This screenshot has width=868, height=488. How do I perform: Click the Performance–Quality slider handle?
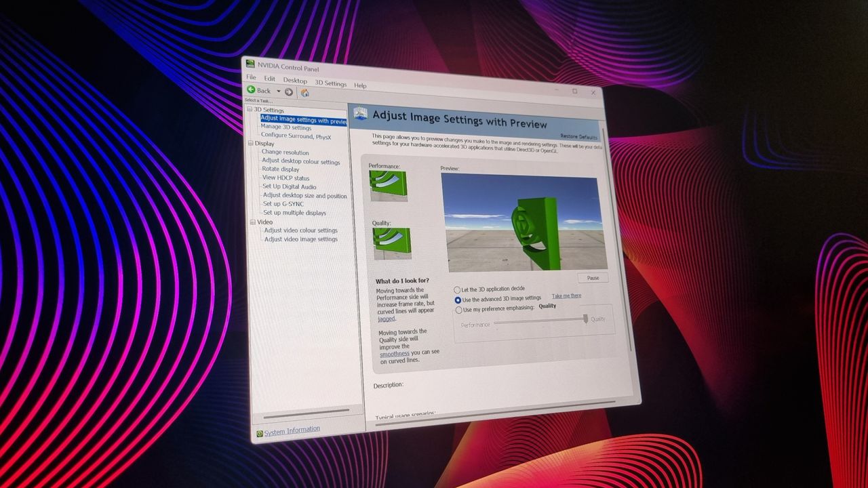pyautogui.click(x=586, y=319)
